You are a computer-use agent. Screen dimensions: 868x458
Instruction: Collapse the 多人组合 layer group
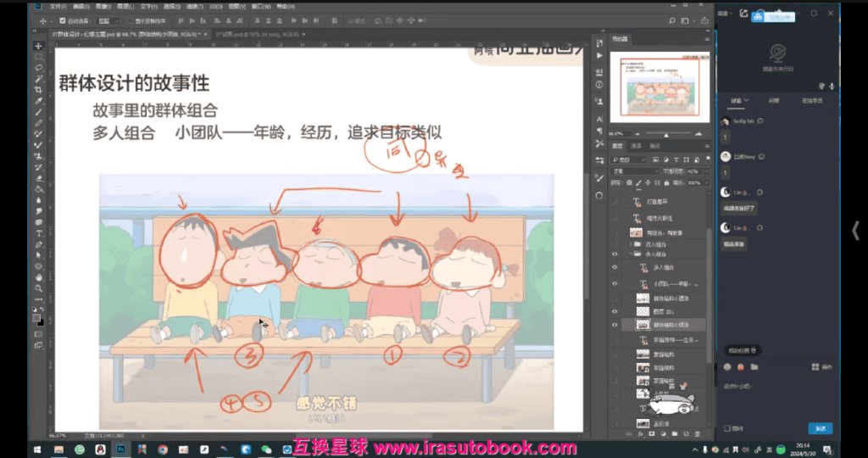[x=631, y=254]
